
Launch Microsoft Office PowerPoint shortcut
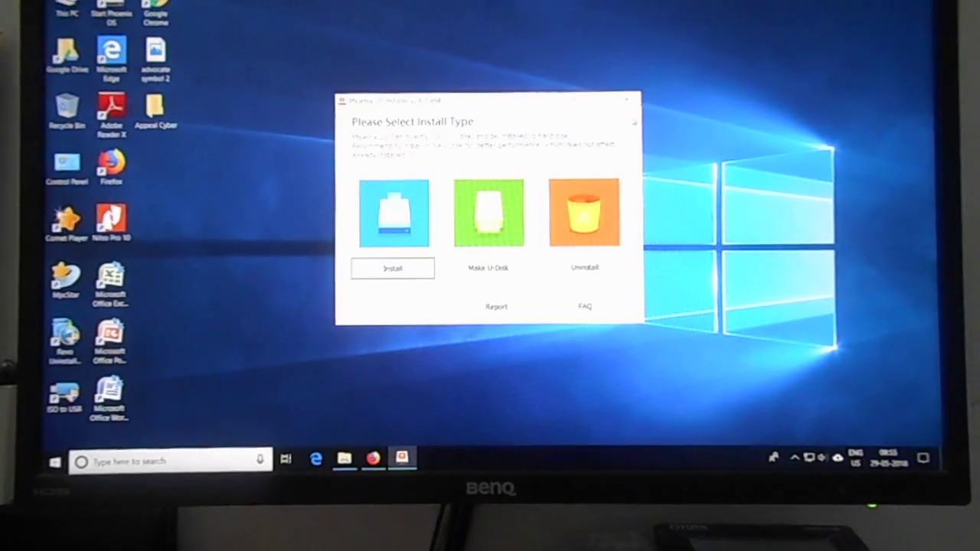[110, 343]
